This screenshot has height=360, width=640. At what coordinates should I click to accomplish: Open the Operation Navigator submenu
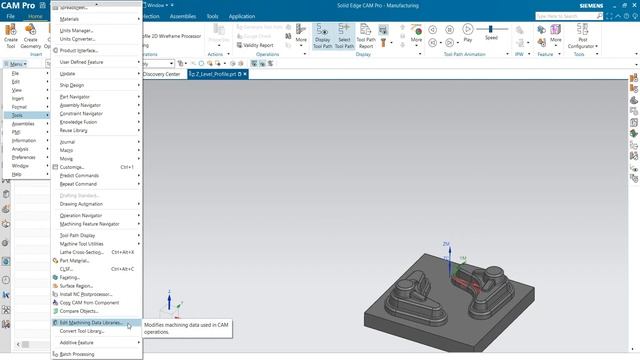pos(97,215)
